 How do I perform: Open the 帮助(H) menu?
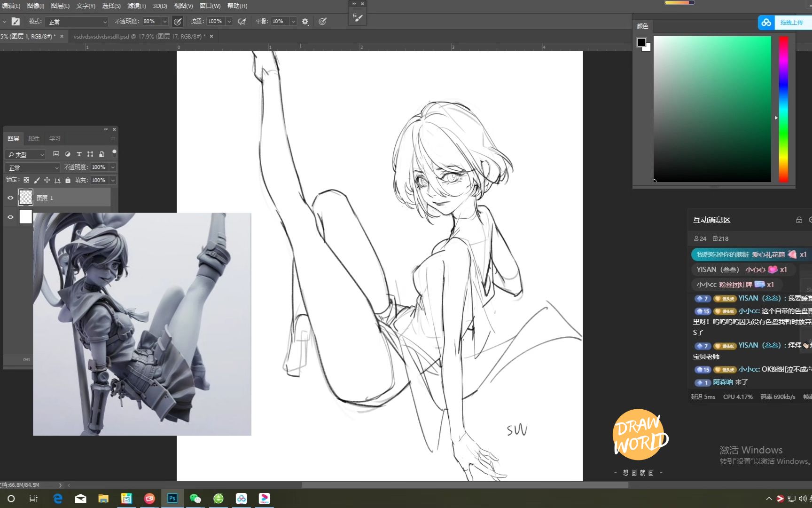237,6
